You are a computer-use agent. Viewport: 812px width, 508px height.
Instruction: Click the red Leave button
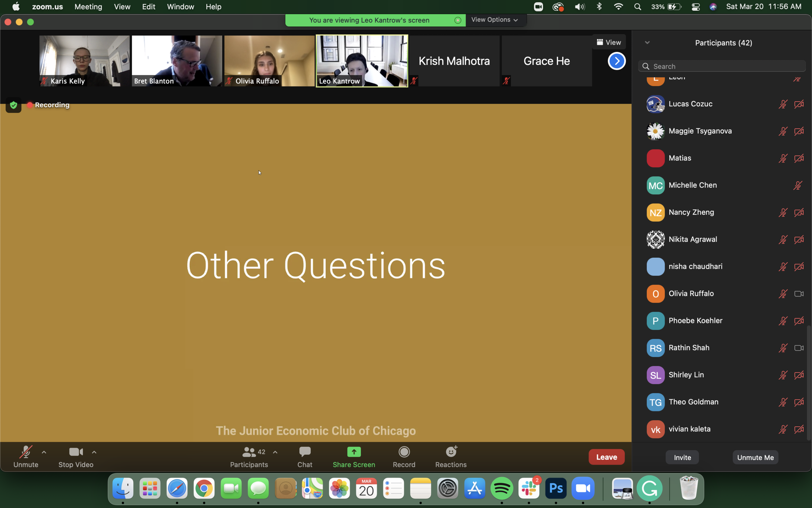(606, 457)
